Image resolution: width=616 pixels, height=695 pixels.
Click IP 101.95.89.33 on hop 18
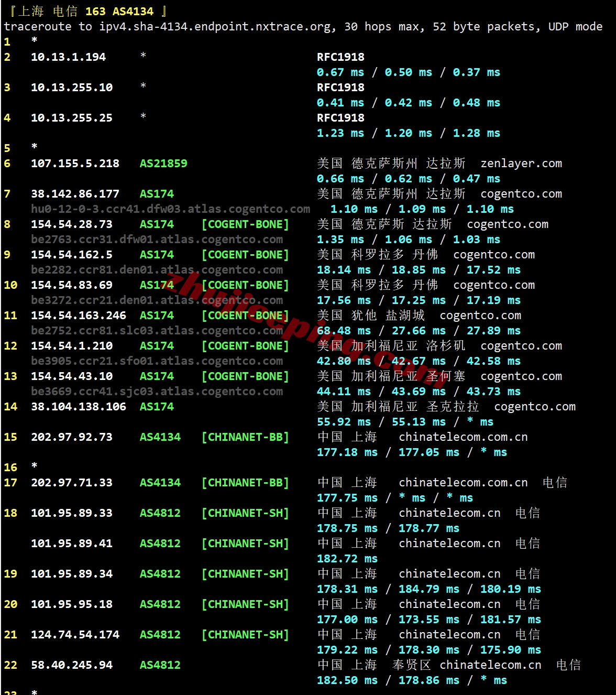pyautogui.click(x=72, y=513)
